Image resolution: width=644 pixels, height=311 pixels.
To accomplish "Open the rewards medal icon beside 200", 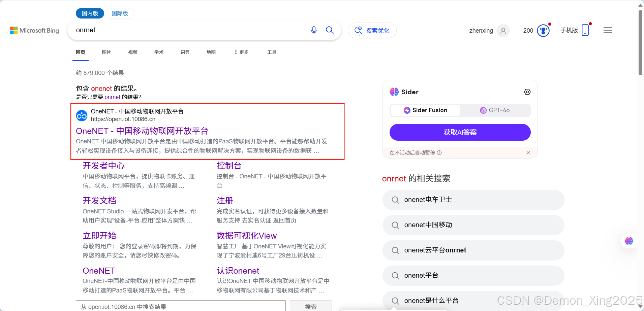I will click(x=543, y=31).
